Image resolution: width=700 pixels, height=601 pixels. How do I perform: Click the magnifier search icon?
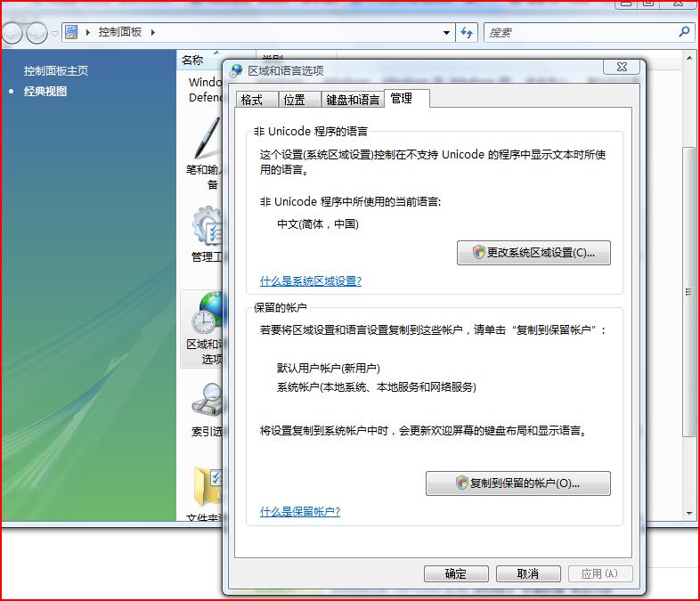(x=684, y=32)
